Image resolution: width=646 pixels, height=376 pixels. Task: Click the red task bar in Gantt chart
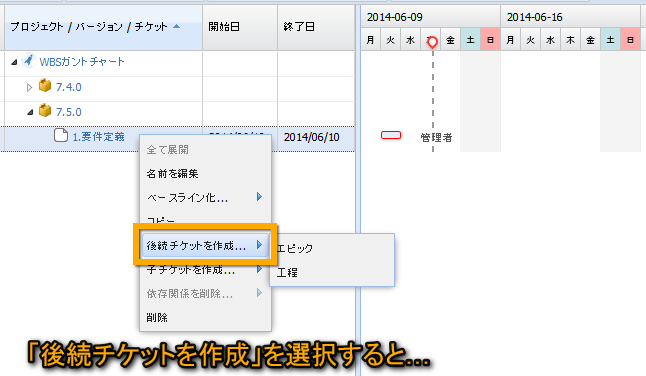click(x=391, y=135)
